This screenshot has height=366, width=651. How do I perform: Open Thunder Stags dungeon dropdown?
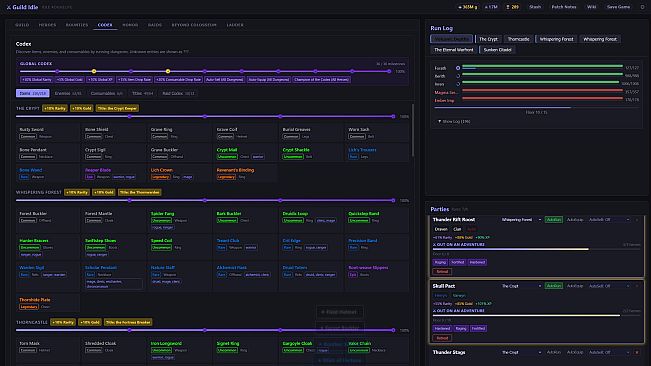pyautogui.click(x=521, y=352)
